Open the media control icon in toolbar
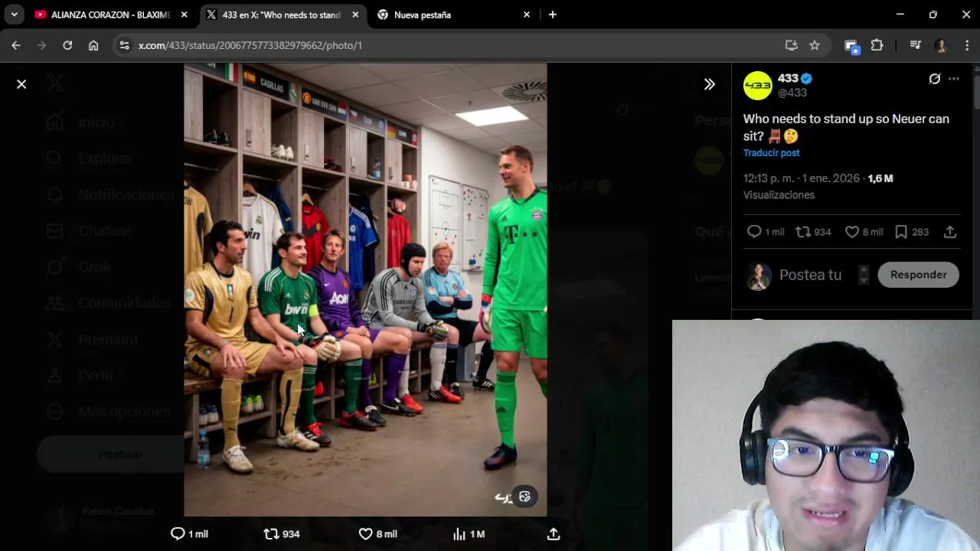Screen dimensions: 980x551 [x=915, y=45]
